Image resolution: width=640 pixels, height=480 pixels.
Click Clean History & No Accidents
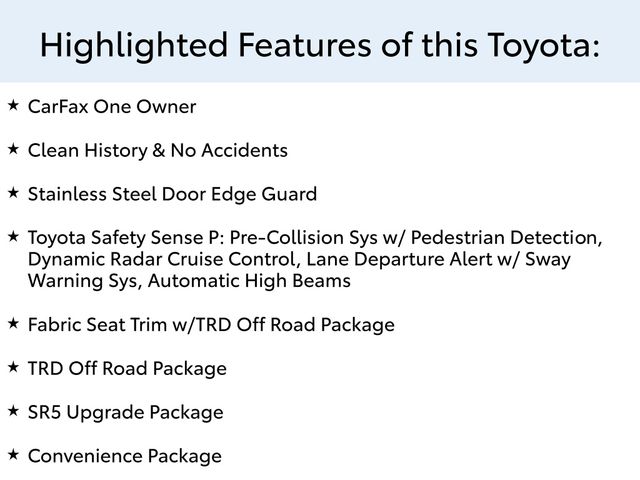point(158,151)
